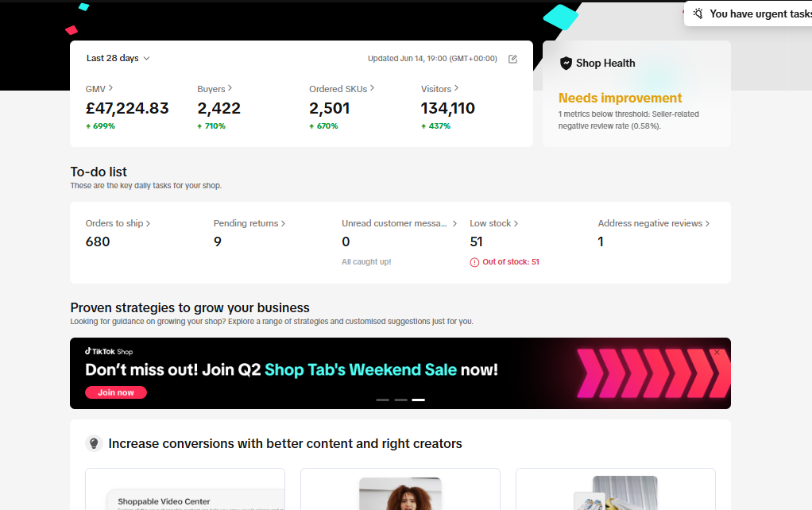Select the first banner carousel indicator
The height and width of the screenshot is (510, 812).
click(382, 400)
